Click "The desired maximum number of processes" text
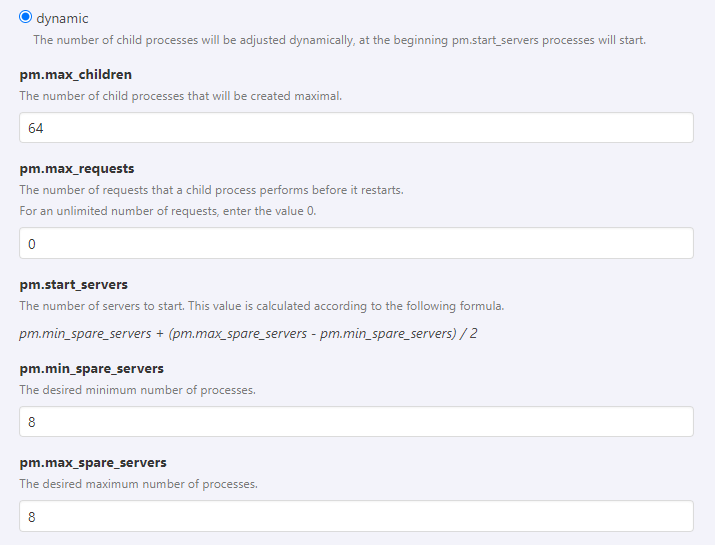The height and width of the screenshot is (545, 715). (138, 484)
